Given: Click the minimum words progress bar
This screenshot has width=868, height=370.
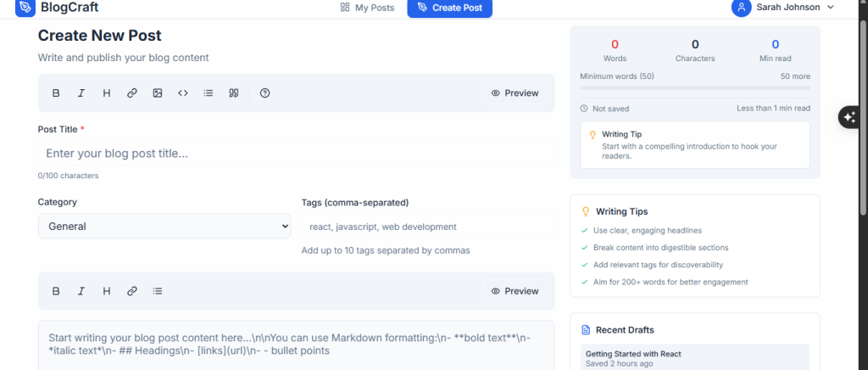Looking at the screenshot, I should (694, 87).
